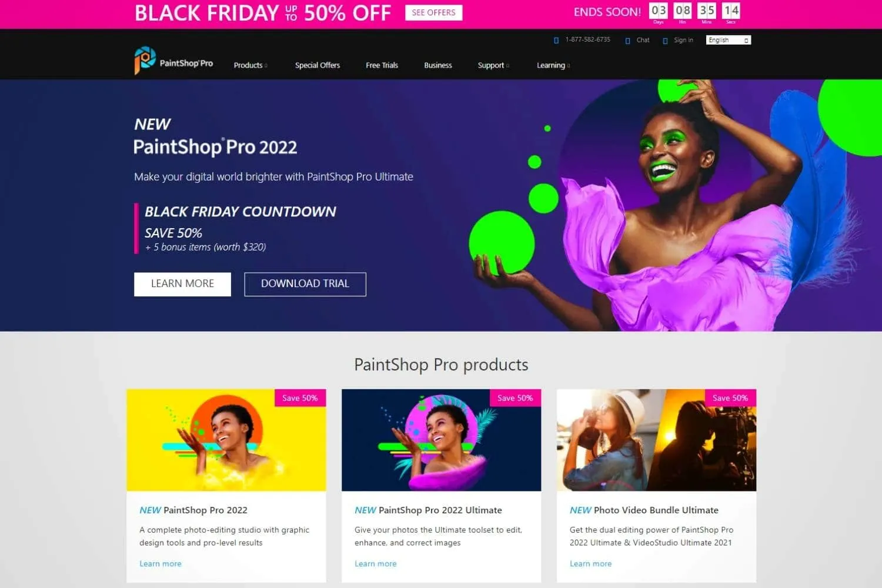Expand the Products menu
882x588 pixels.
coord(250,65)
